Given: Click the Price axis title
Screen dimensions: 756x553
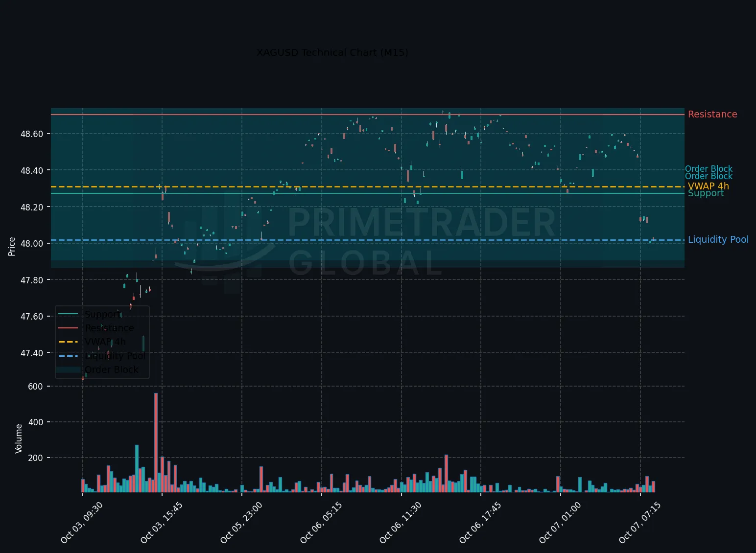Looking at the screenshot, I should point(12,247).
